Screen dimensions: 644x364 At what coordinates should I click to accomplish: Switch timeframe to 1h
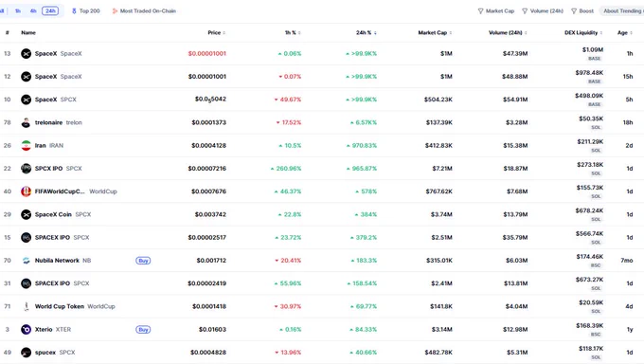coord(18,11)
